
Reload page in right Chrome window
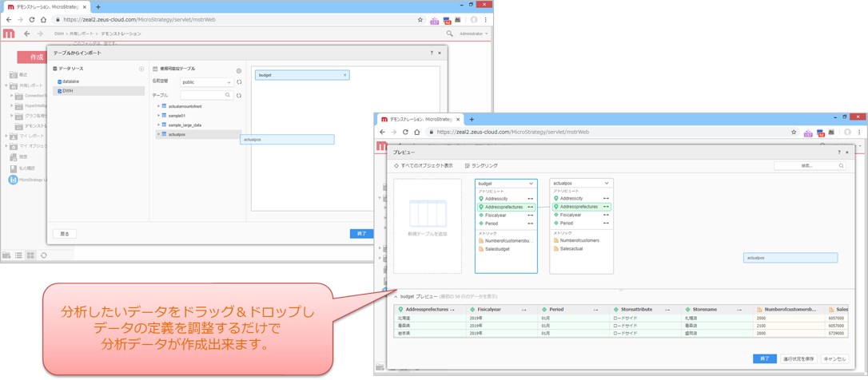pos(406,133)
